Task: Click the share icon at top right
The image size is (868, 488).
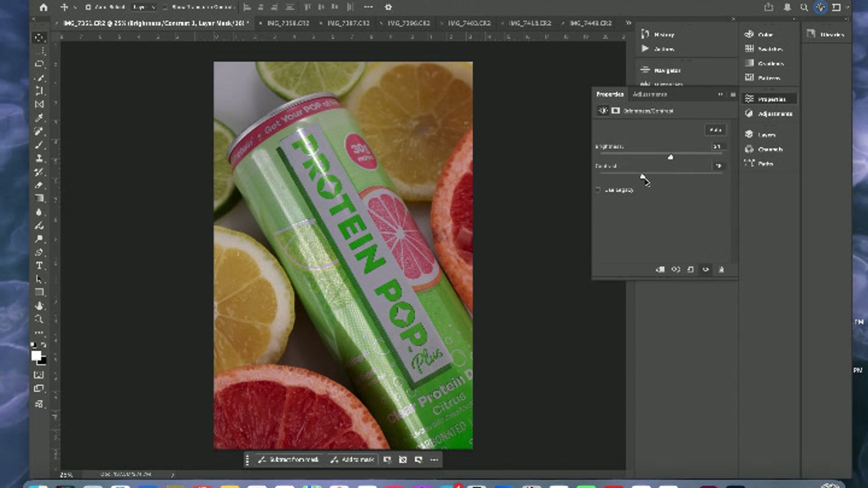Action: pos(769,7)
